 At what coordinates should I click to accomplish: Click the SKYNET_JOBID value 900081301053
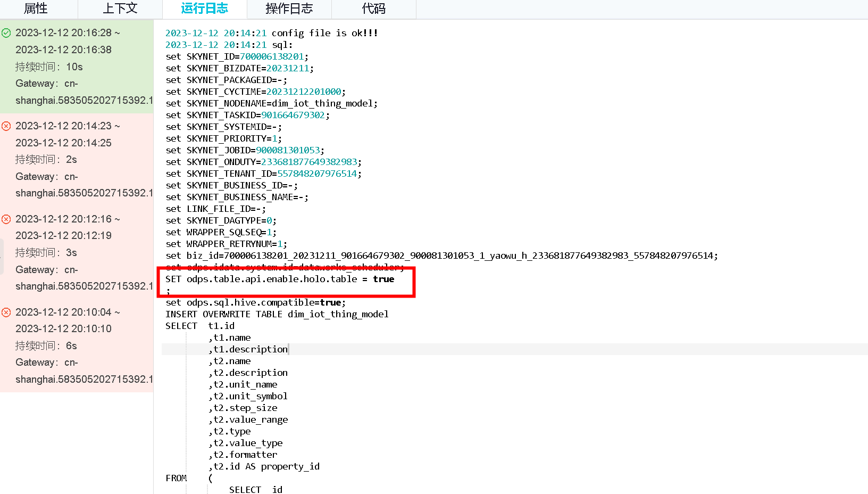(288, 150)
